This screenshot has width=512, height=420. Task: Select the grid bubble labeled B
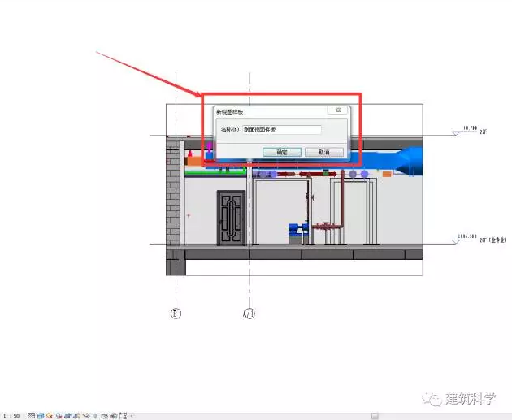(x=176, y=314)
